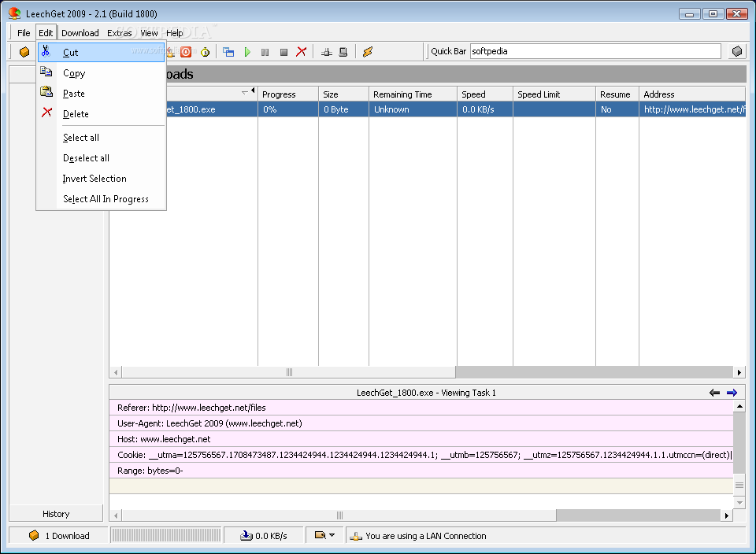
Task: Click the orange lightning speed icon
Action: click(x=368, y=52)
